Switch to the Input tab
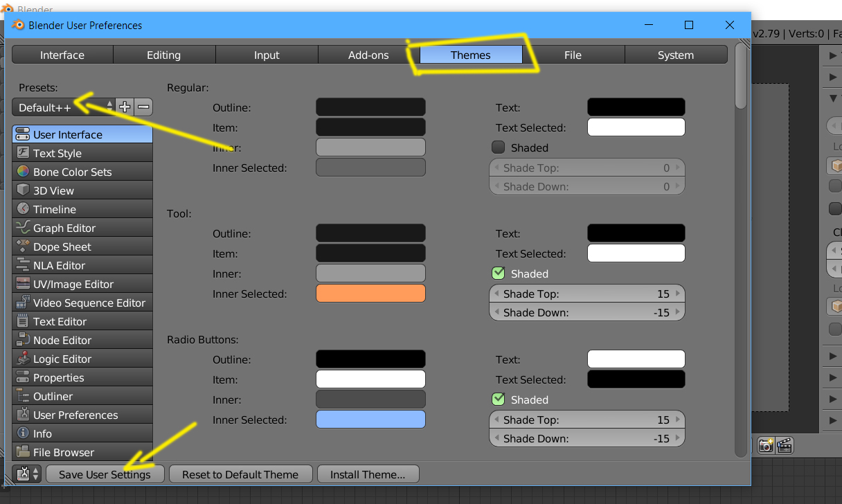The height and width of the screenshot is (504, 842). point(267,55)
